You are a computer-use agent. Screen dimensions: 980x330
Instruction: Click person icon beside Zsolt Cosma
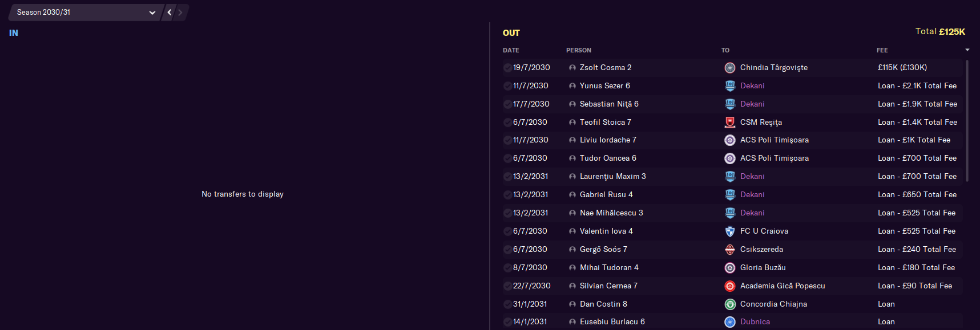[572, 68]
